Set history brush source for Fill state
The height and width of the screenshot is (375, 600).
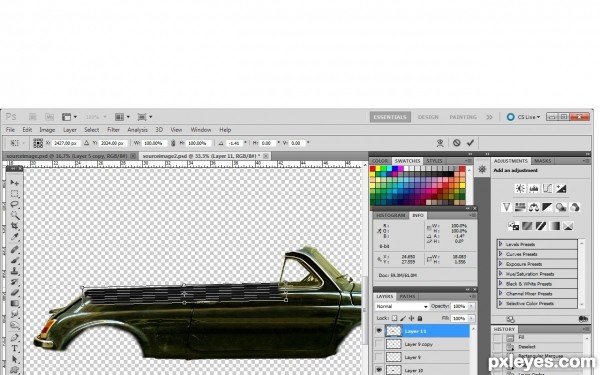pos(497,338)
